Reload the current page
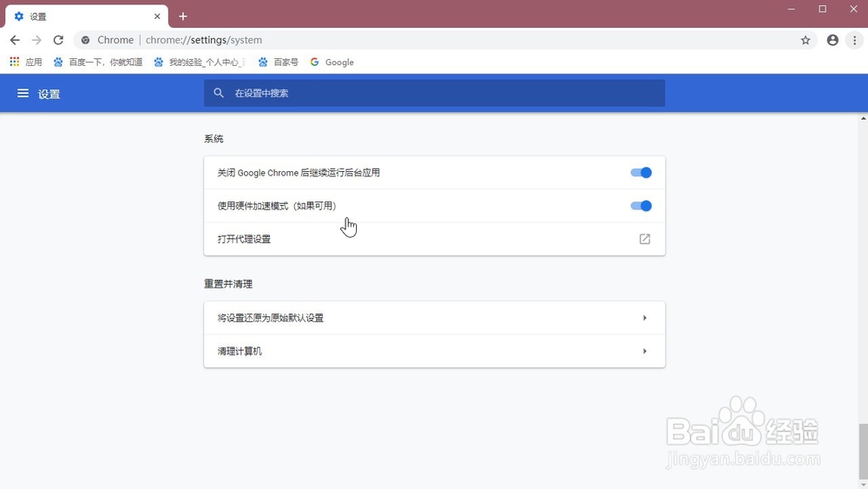The width and height of the screenshot is (868, 489). 58,40
